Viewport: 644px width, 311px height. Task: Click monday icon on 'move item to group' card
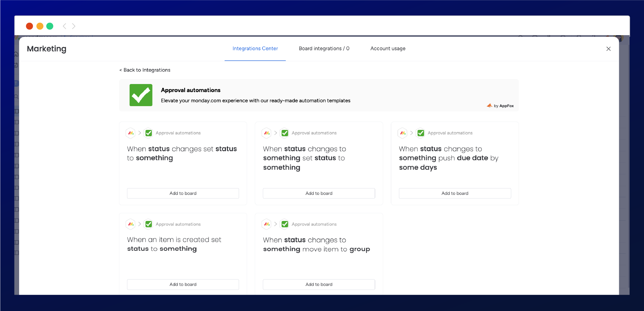267,224
